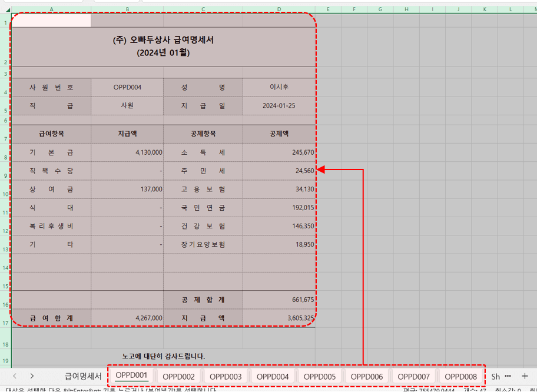Switch to the OPPD005 sheet tab
537x392 pixels.
(320, 377)
